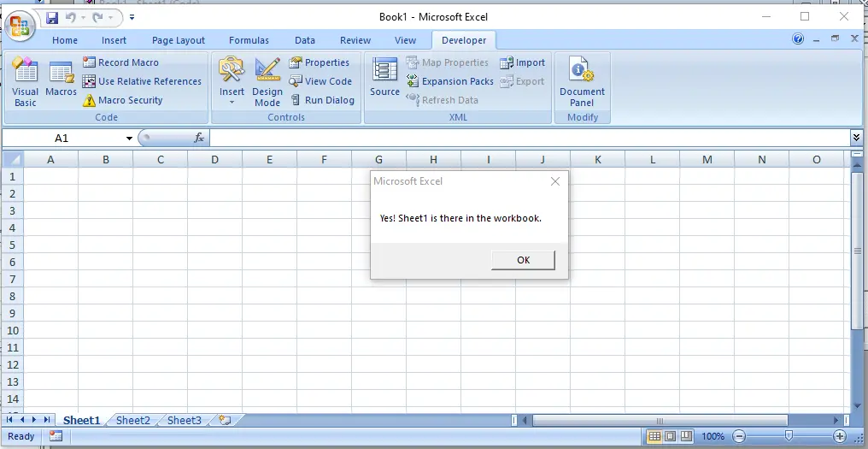Click the Name Box showing A1
The width and height of the screenshot is (868, 449).
pos(62,138)
